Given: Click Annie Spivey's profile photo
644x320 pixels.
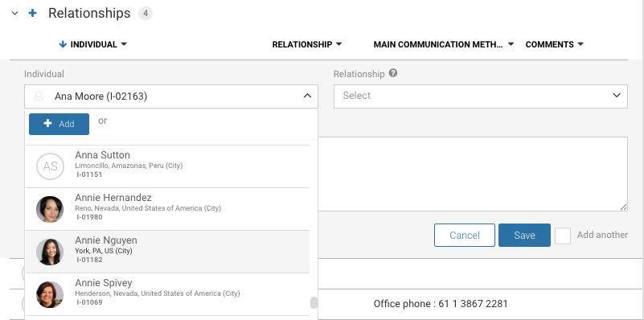Looking at the screenshot, I should click(50, 294).
